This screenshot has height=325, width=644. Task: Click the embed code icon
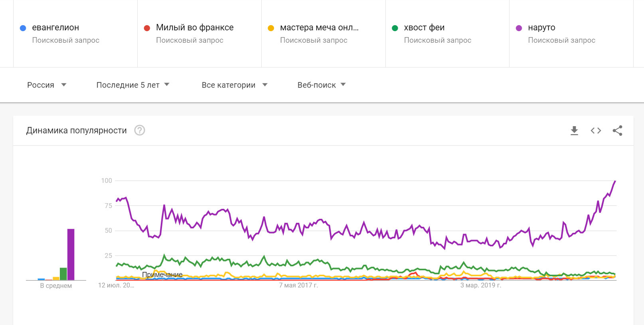(x=596, y=131)
